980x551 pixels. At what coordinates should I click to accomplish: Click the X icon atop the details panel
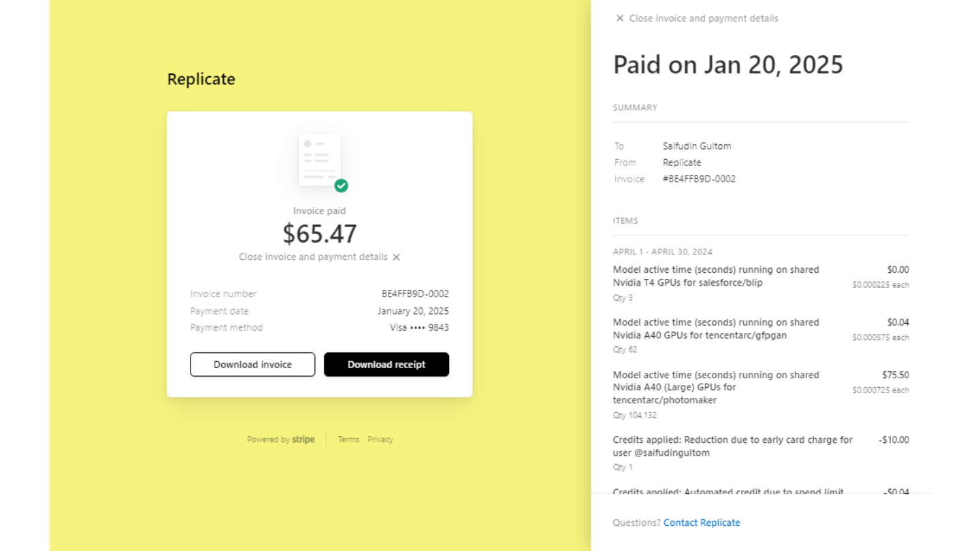pos(620,18)
